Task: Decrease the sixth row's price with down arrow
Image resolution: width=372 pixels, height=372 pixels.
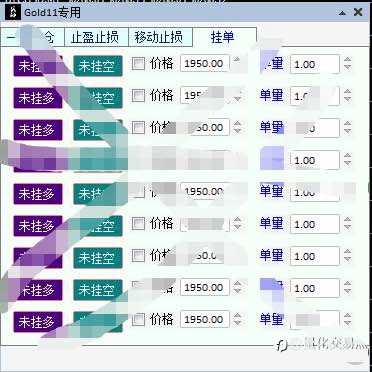Action: [237, 227]
